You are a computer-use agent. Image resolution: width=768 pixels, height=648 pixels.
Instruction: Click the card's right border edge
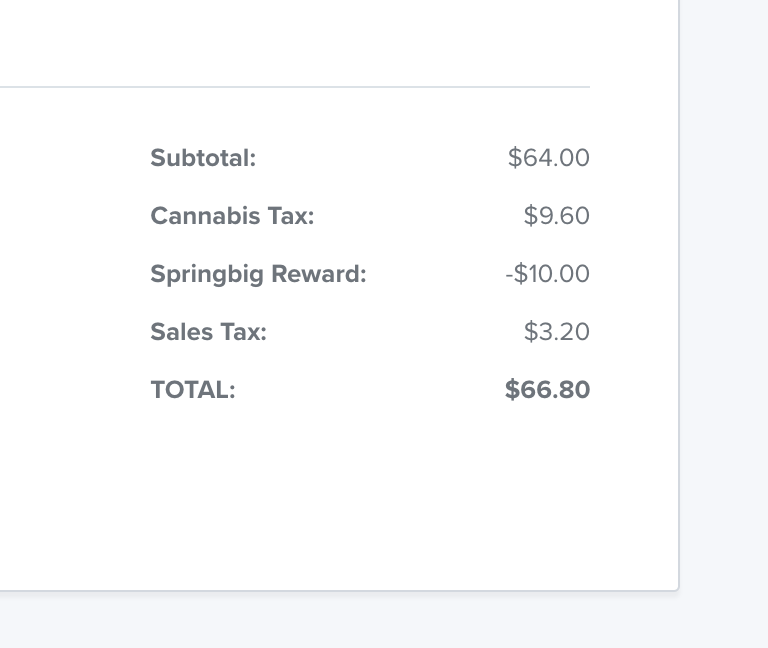679,294
